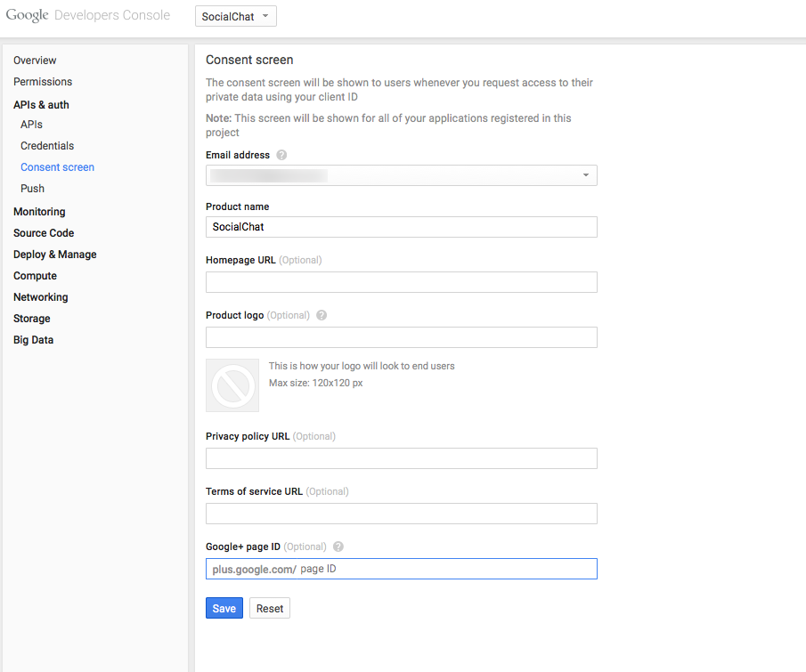The image size is (806, 672).
Task: Expand the Email address selector
Action: (586, 174)
